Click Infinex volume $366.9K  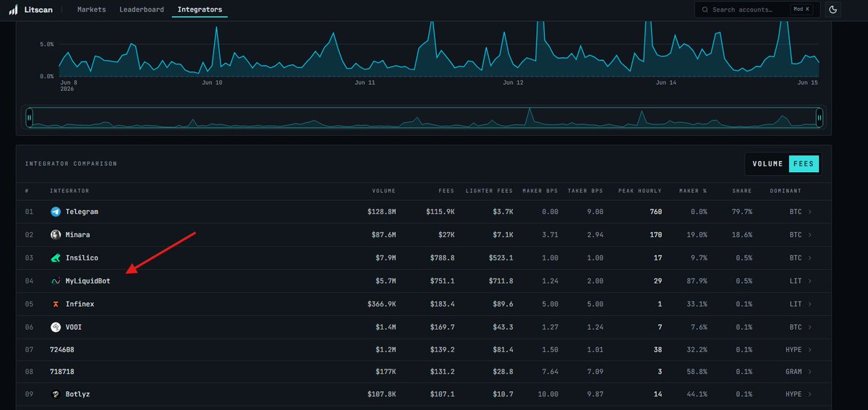click(381, 304)
